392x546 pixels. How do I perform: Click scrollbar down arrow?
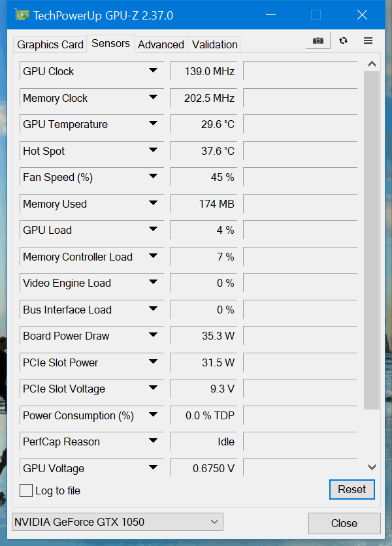(372, 467)
